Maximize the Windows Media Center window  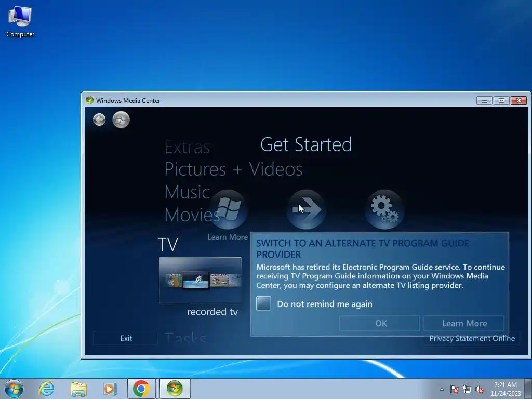501,100
